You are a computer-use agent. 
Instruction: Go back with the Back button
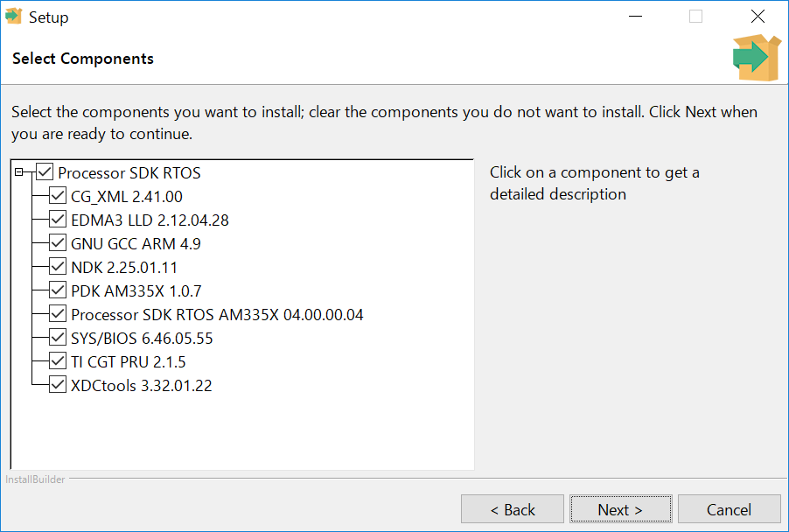(x=513, y=509)
